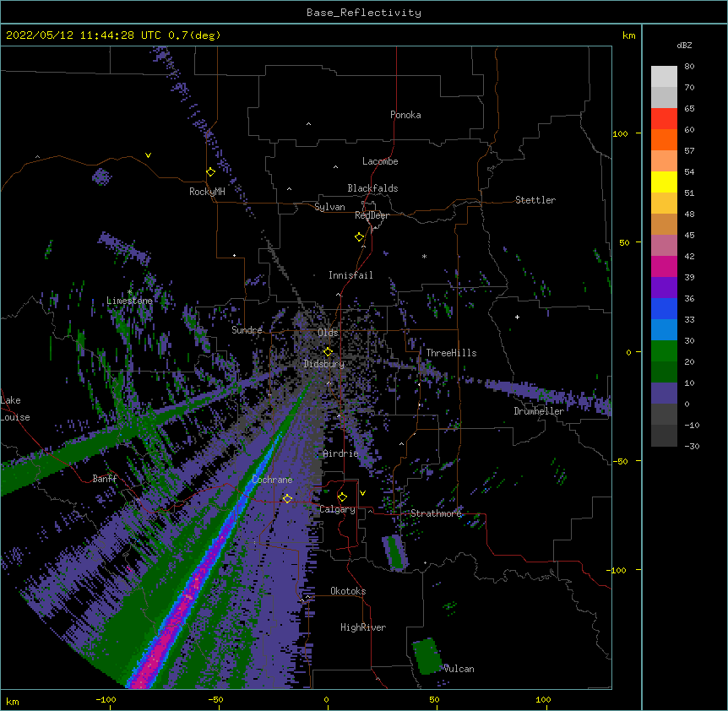The width and height of the screenshot is (728, 711).
Task: Click the RedDeer label
Action: [x=372, y=215]
